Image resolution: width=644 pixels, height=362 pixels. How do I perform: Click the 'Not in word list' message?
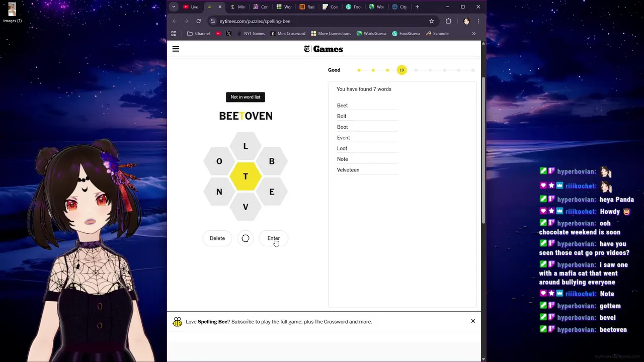coord(246,97)
